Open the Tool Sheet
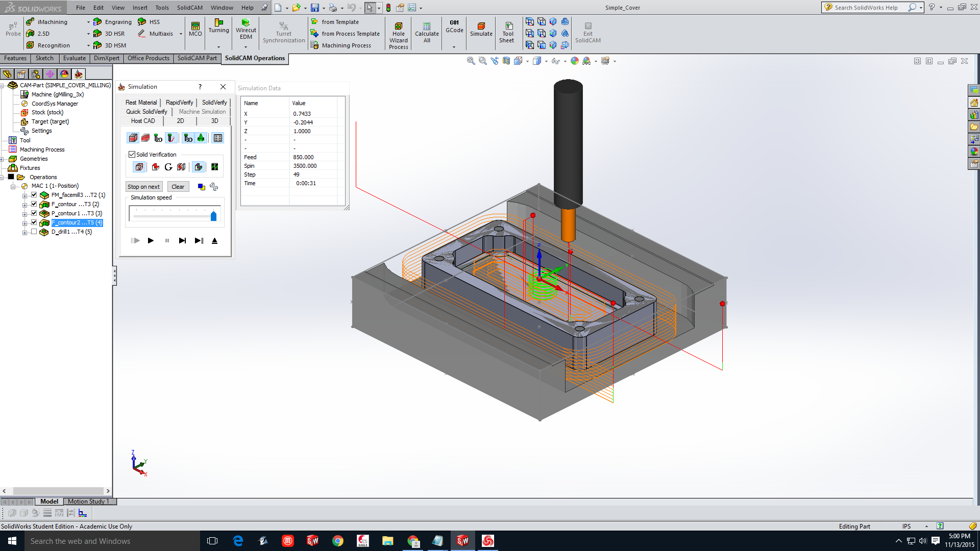 coord(507,33)
